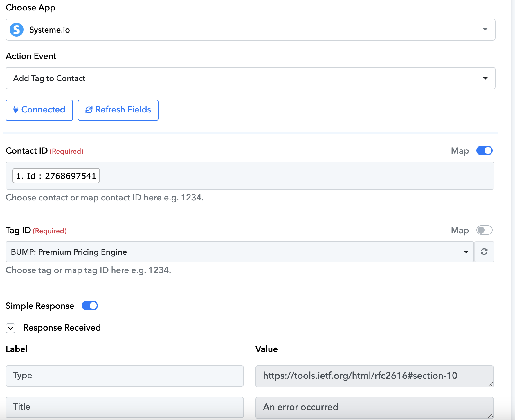Click the 'Choose App' heading

[30, 8]
